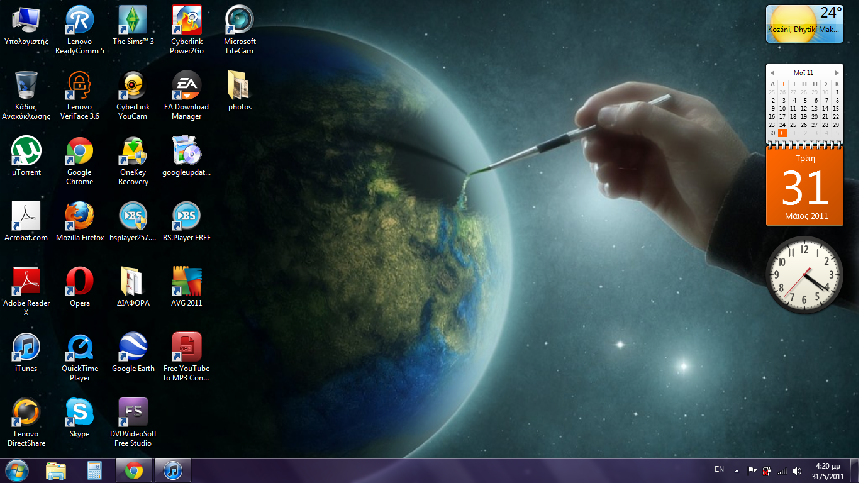
Task: Open the volume speaker tray icon
Action: pyautogui.click(x=798, y=470)
